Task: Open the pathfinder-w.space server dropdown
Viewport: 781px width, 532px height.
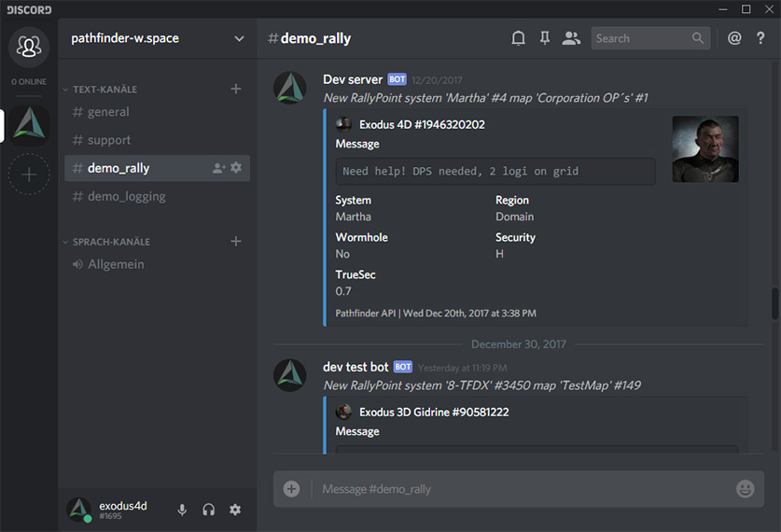Action: [x=157, y=38]
